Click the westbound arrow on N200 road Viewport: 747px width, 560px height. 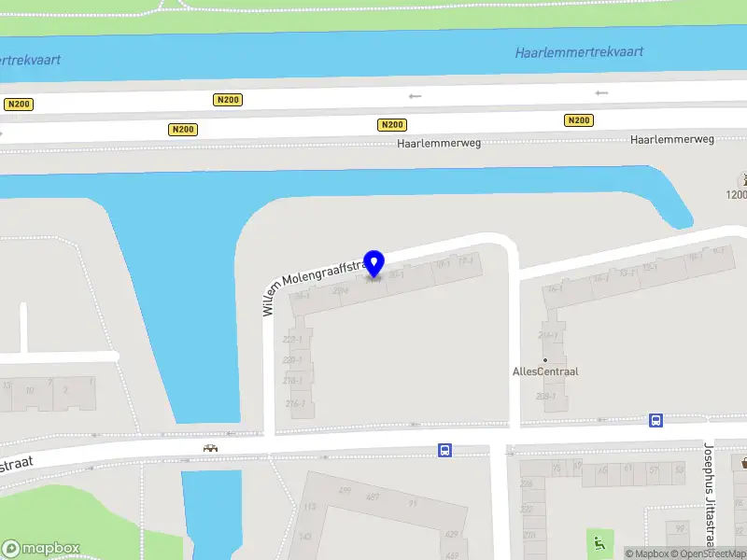(415, 96)
